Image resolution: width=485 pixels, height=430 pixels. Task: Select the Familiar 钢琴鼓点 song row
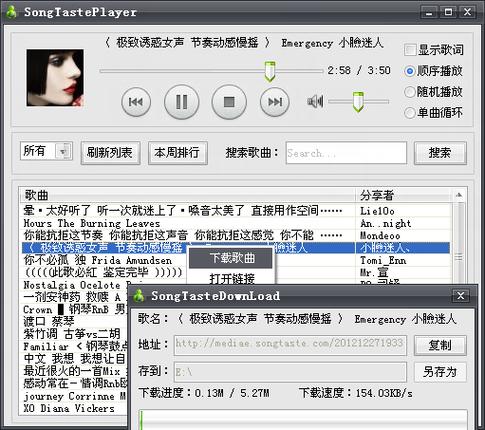tap(75, 347)
